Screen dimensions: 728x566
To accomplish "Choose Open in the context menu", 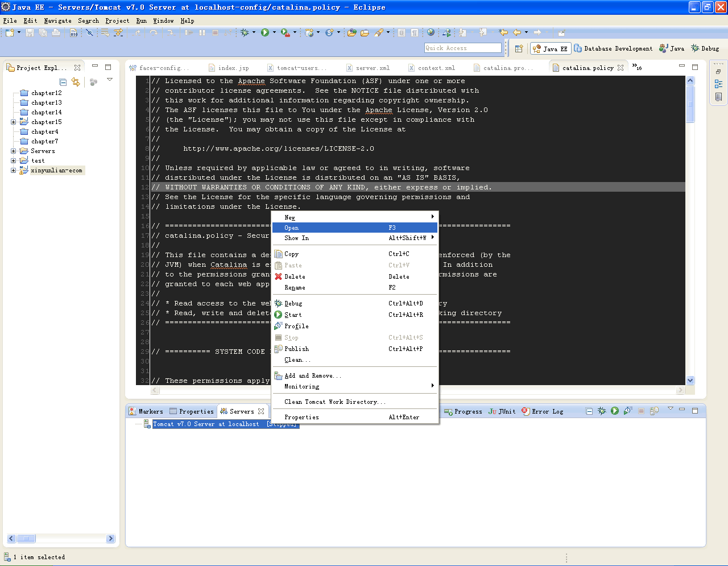I will [x=354, y=228].
